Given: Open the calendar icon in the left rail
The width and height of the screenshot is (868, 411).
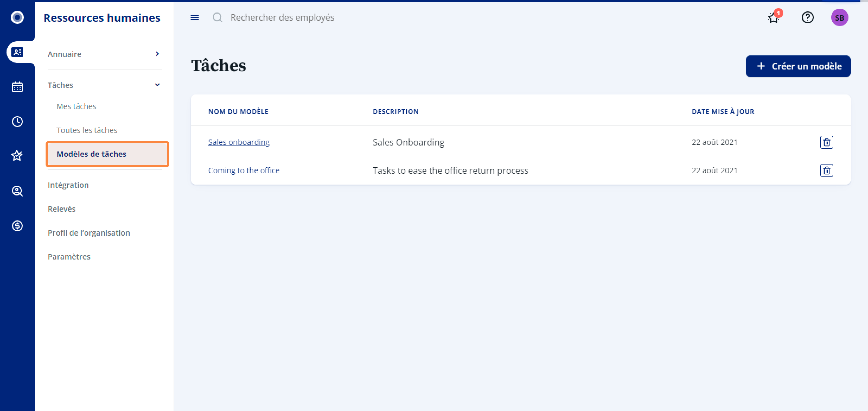Looking at the screenshot, I should (17, 87).
